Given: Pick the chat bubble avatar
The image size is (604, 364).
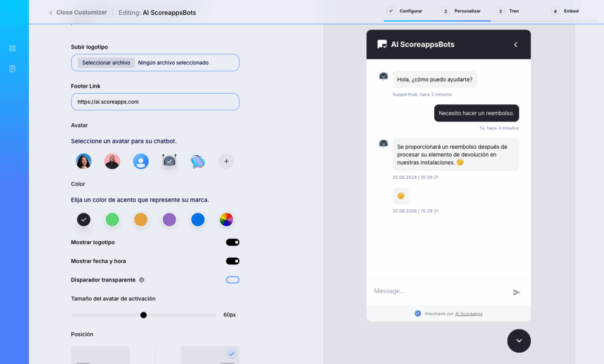Looking at the screenshot, I should pos(198,161).
